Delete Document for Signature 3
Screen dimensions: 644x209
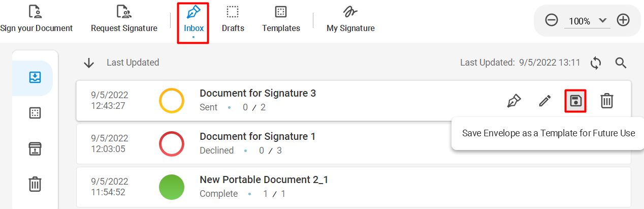tap(607, 101)
